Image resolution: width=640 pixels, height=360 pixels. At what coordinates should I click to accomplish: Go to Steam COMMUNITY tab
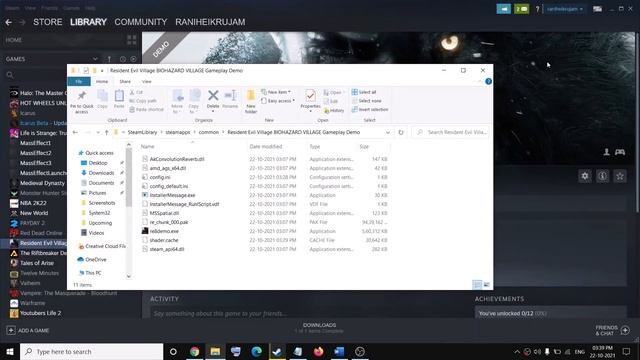(141, 22)
